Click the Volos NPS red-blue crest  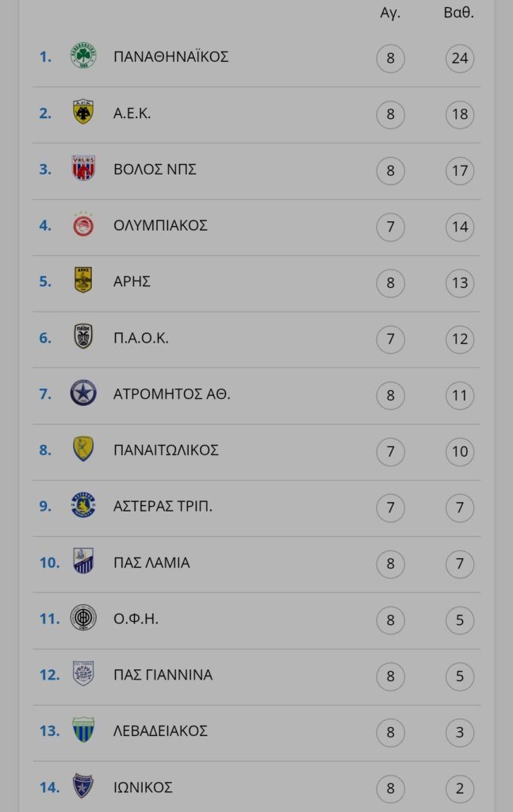tap(82, 168)
